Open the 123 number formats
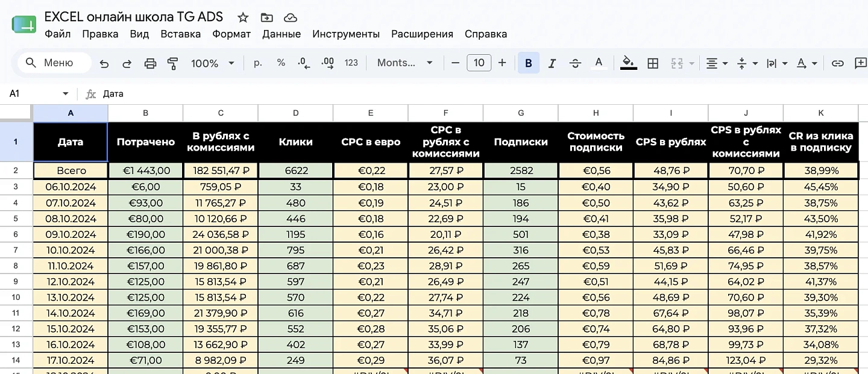 [x=351, y=63]
